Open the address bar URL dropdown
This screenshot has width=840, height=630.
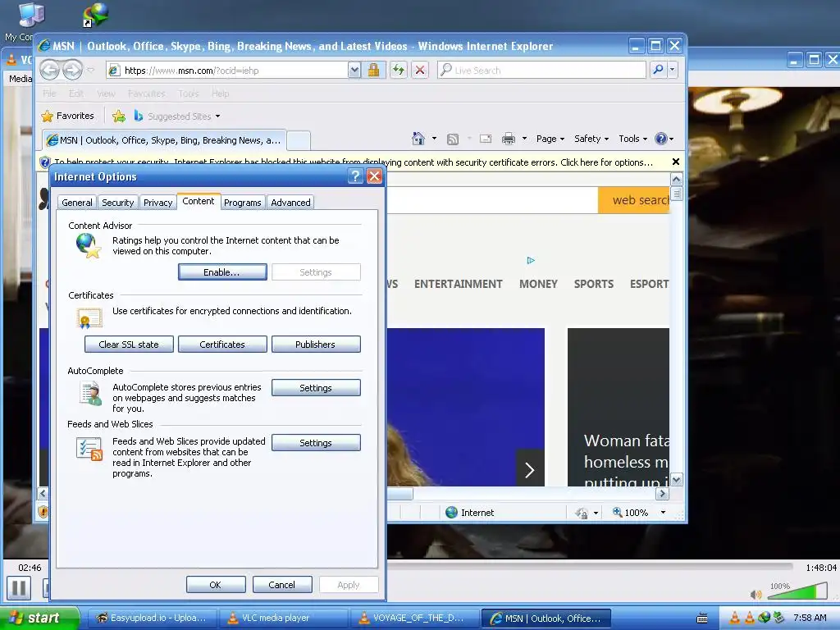pos(354,71)
